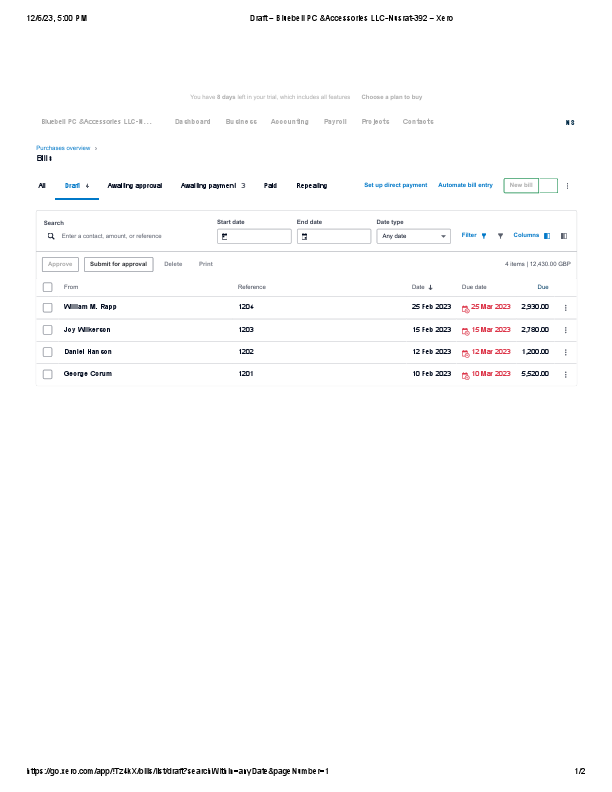Open row options menu for William M. Rapp
Viewport: 612px width, 792px height.
566,308
